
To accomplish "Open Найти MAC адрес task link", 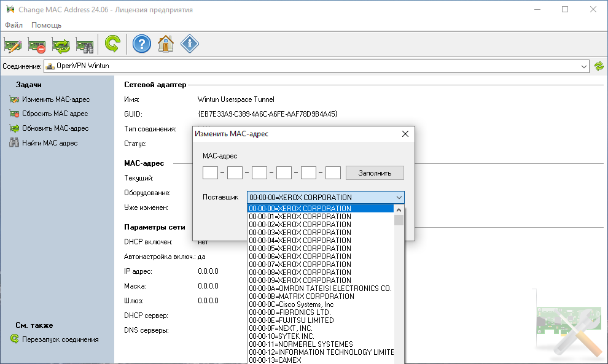I will pos(50,143).
